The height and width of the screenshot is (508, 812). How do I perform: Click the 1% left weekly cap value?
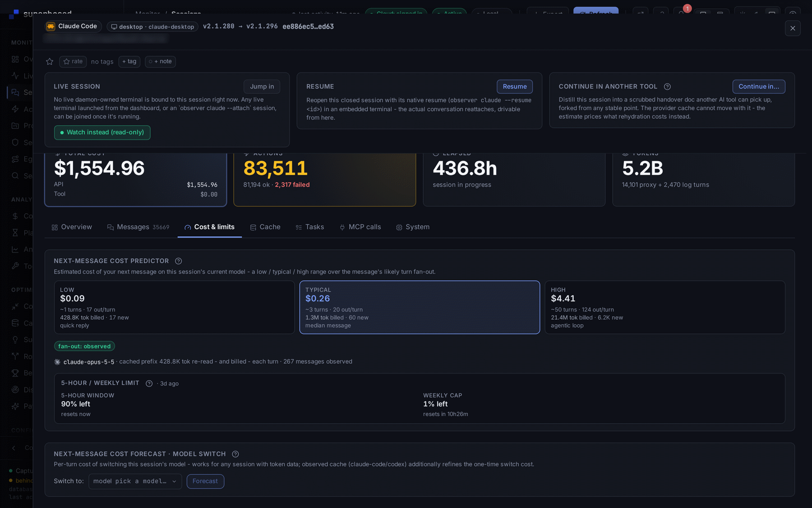point(435,404)
